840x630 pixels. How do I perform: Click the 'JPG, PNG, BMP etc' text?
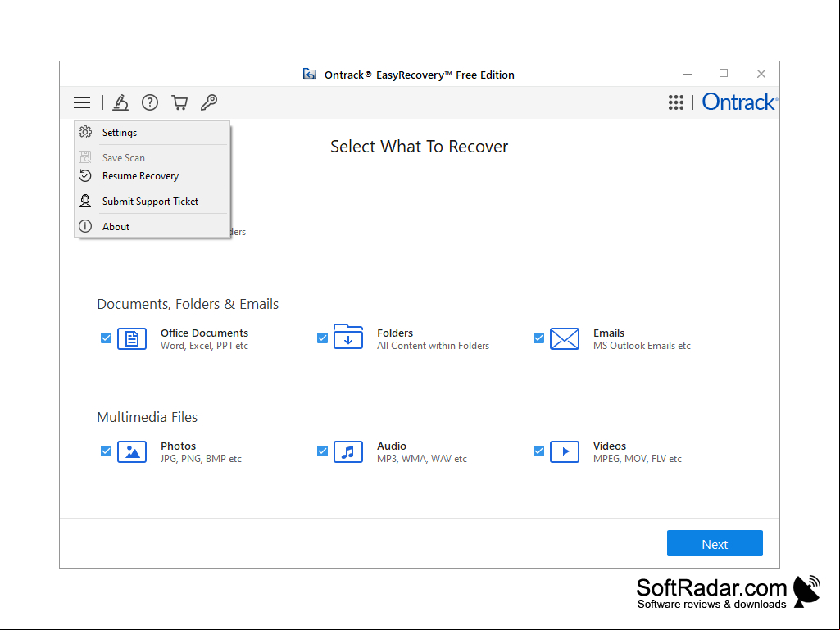point(201,459)
